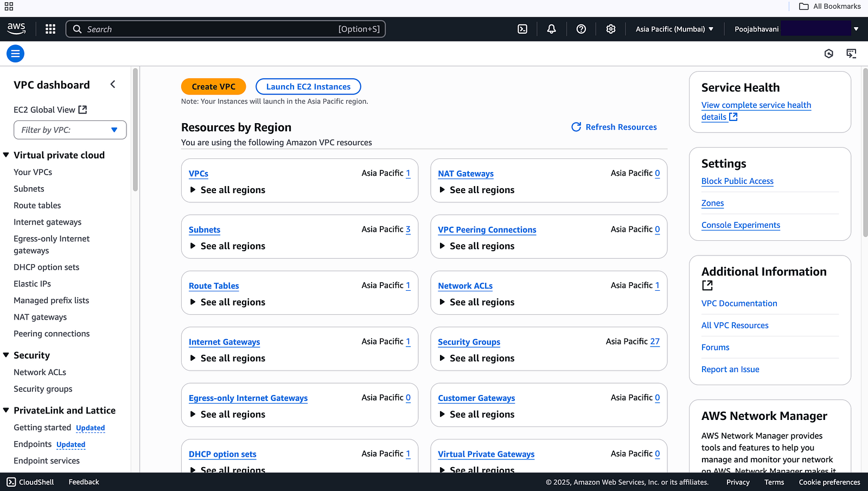Open the VPC Documentation link
868x491 pixels.
pyautogui.click(x=739, y=303)
